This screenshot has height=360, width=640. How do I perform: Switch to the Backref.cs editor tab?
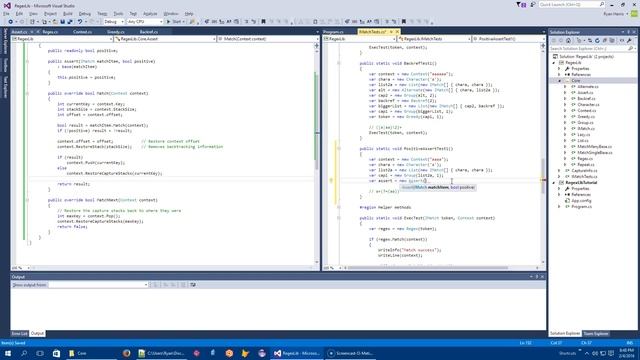tap(149, 32)
